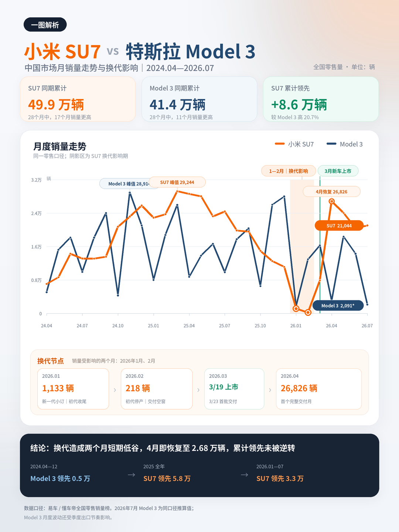The image size is (399, 532).
Task: Click the chevron between 2026.01 and 2026.02 cards
Action: point(115,390)
